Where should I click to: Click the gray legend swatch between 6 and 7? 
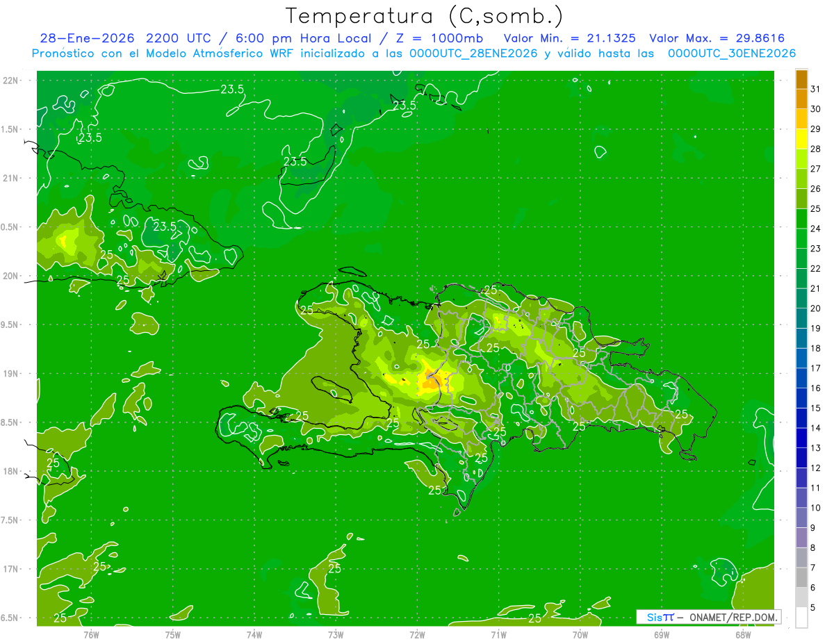tap(801, 578)
